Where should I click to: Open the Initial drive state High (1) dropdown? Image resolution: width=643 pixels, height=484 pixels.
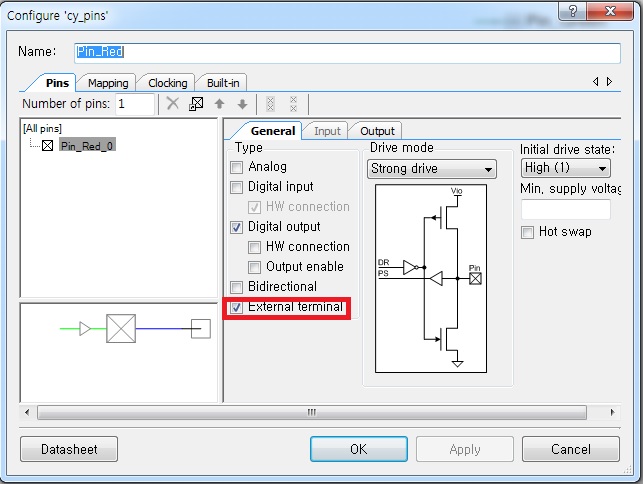(x=565, y=168)
